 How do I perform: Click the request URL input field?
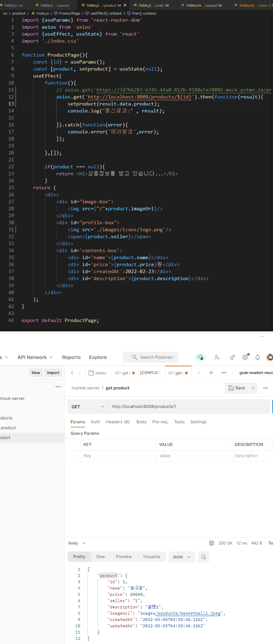(189, 407)
